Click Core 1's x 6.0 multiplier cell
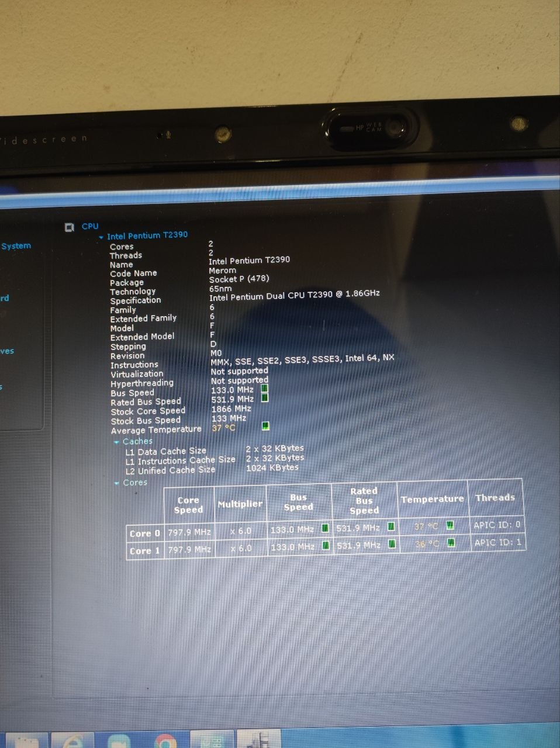Viewport: 560px width, 748px height. tap(241, 548)
